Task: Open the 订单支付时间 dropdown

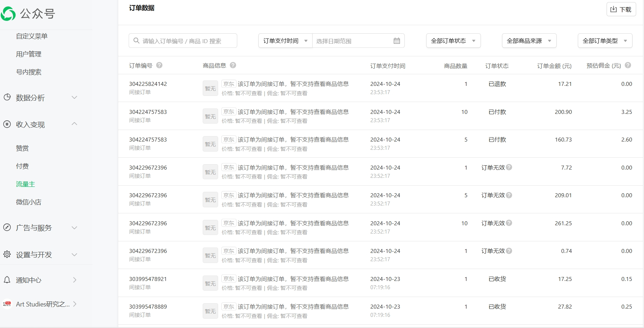Action: [285, 41]
